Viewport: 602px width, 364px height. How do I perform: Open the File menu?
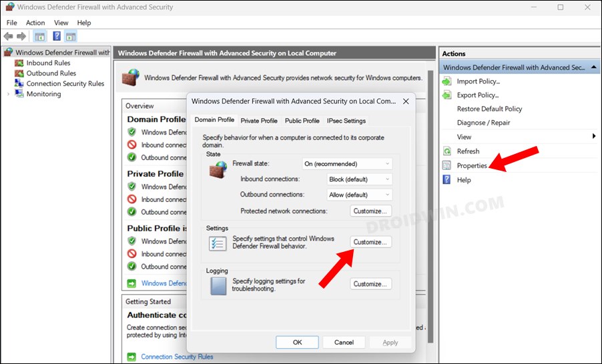pos(11,23)
